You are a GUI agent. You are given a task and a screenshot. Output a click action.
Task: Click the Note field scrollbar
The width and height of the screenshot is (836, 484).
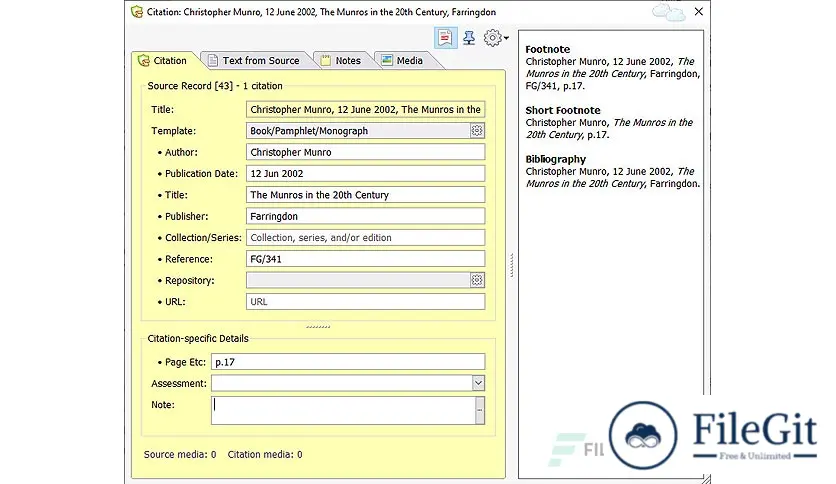coord(480,410)
